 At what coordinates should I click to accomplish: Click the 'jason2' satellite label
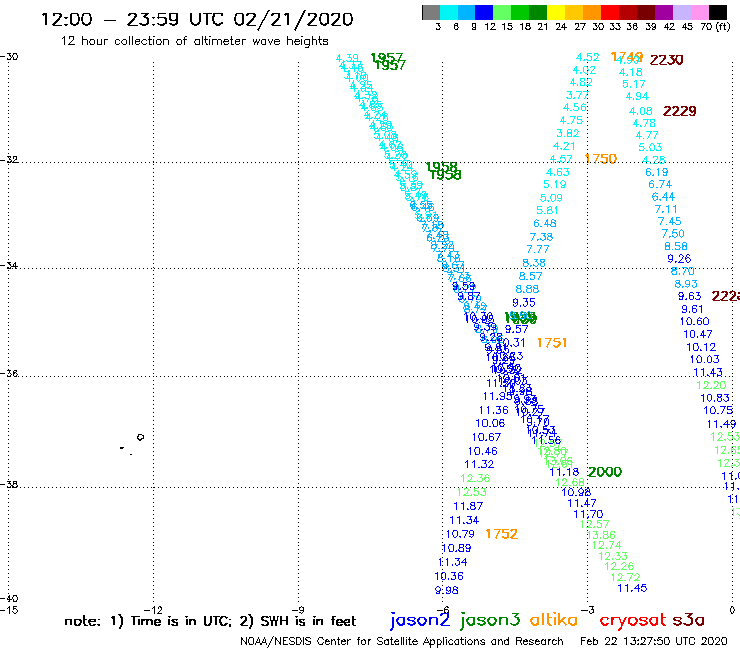(420, 620)
